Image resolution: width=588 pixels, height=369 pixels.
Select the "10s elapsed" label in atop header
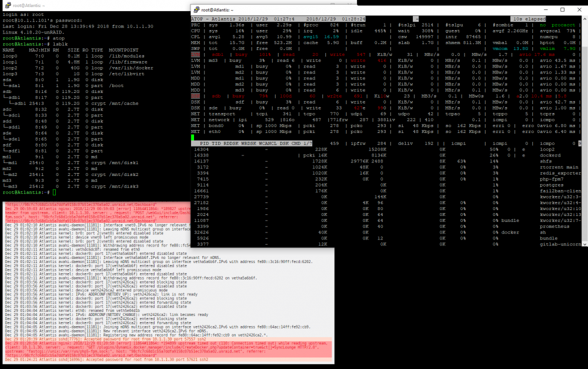point(529,19)
